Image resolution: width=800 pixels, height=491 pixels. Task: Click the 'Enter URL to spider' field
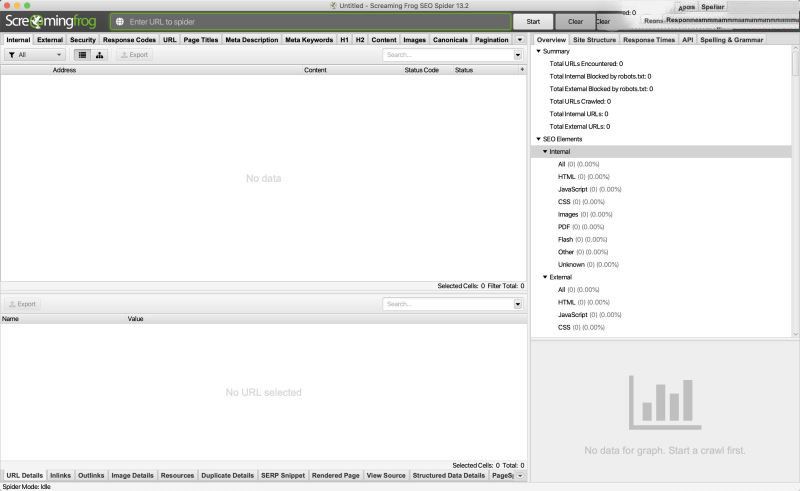pos(311,22)
